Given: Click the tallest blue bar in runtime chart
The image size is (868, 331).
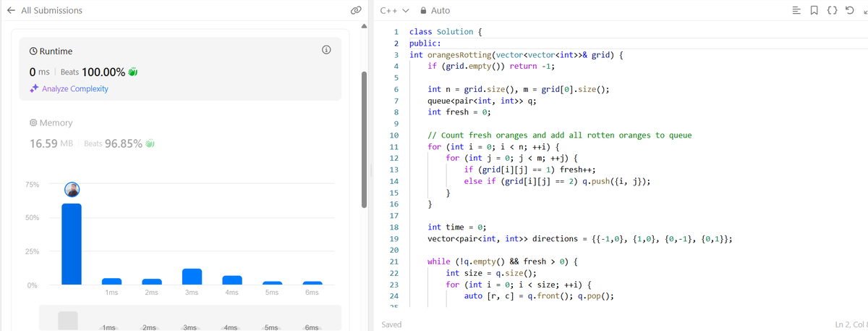Looking at the screenshot, I should click(x=72, y=244).
